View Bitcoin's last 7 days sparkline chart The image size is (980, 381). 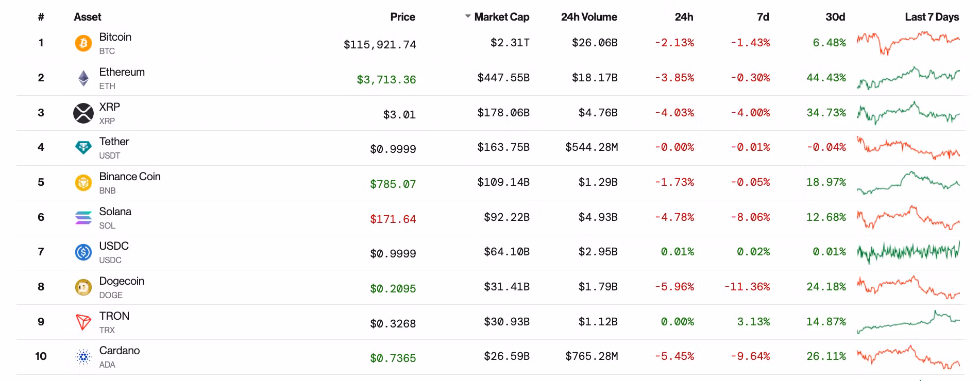(x=908, y=42)
